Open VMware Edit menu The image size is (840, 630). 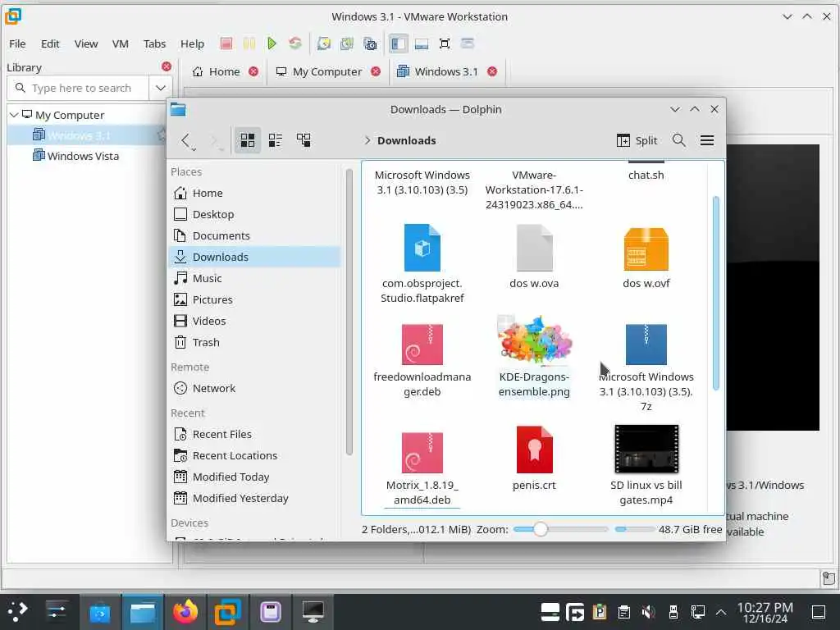coord(50,43)
